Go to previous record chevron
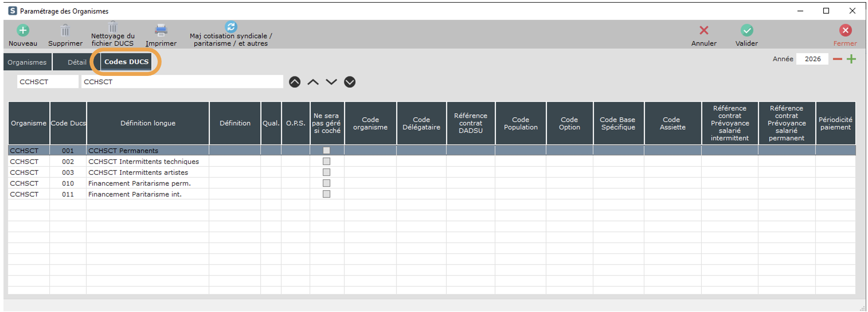This screenshot has width=868, height=312. (x=313, y=82)
